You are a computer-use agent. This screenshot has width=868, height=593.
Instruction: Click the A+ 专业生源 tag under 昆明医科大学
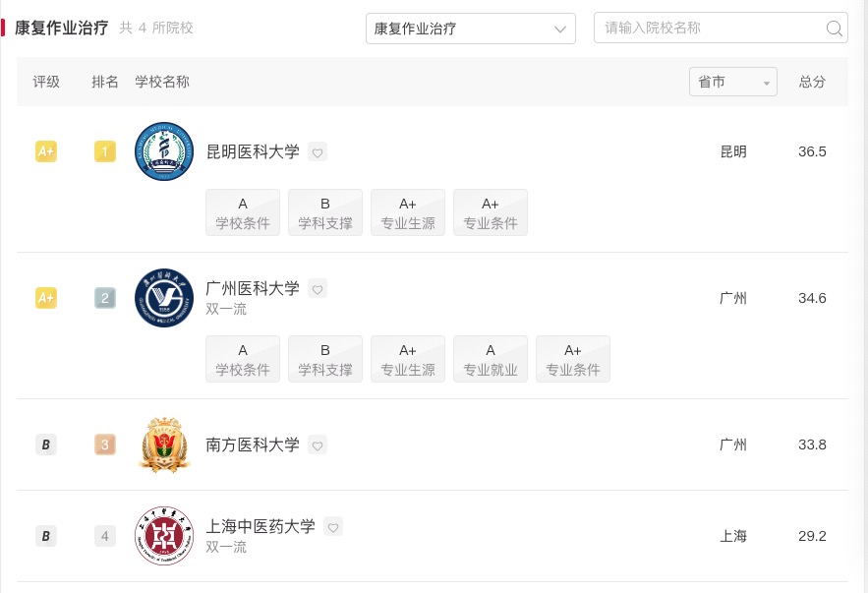coord(407,212)
